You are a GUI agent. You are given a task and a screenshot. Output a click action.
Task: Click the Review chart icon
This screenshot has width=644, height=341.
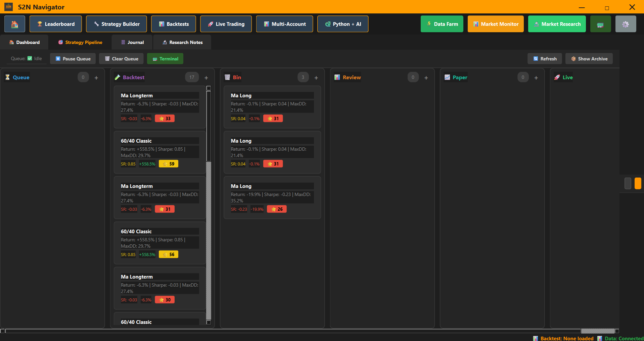[x=337, y=77]
